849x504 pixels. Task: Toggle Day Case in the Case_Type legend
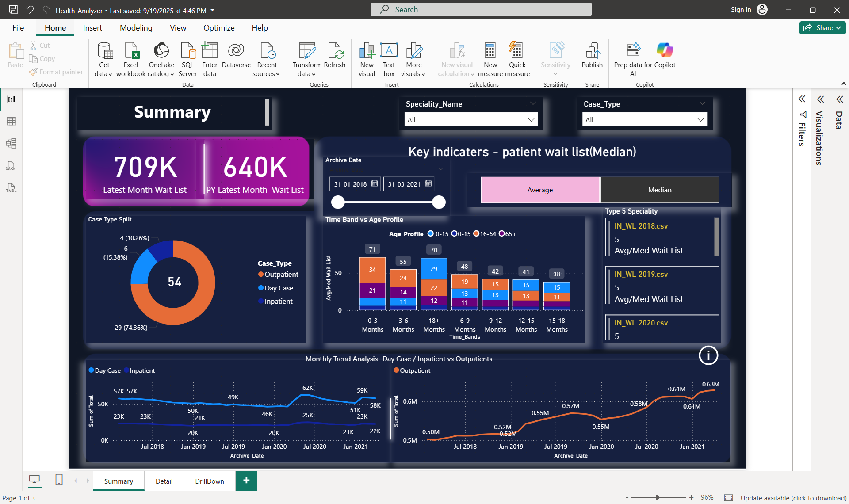pos(275,288)
